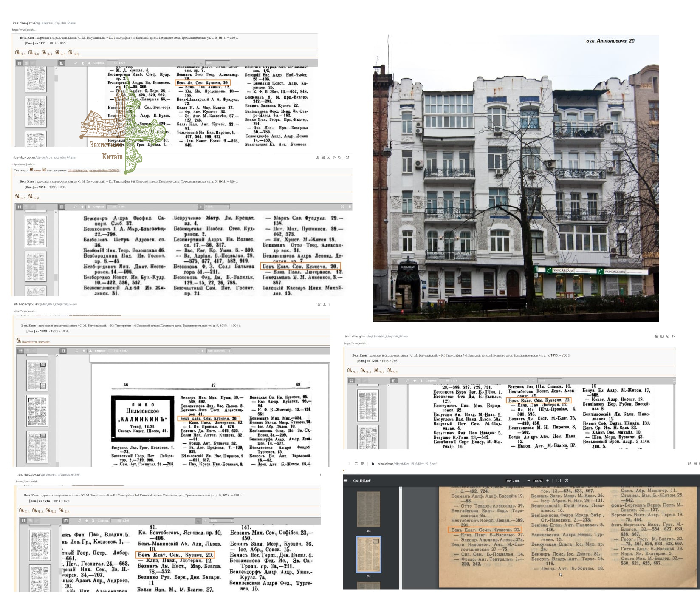Click search magnifier in 1911 viewer toolbar
This screenshot has width=700, height=604.
[76, 63]
